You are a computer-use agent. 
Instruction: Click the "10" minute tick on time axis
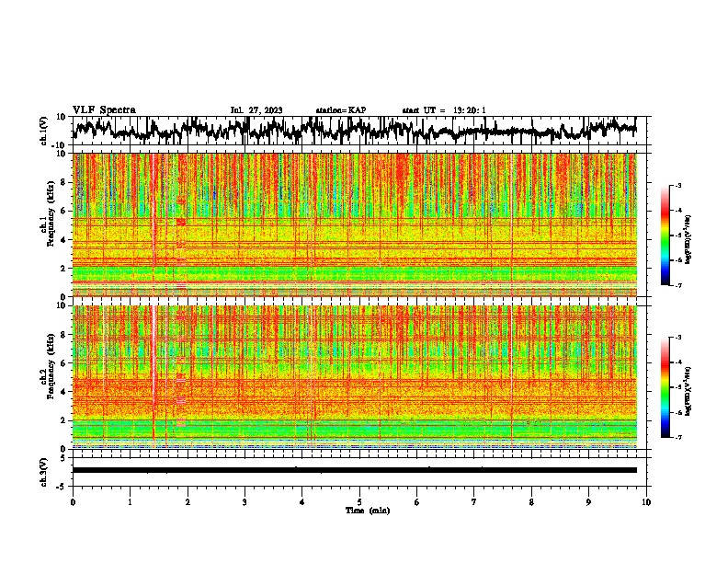pos(646,502)
